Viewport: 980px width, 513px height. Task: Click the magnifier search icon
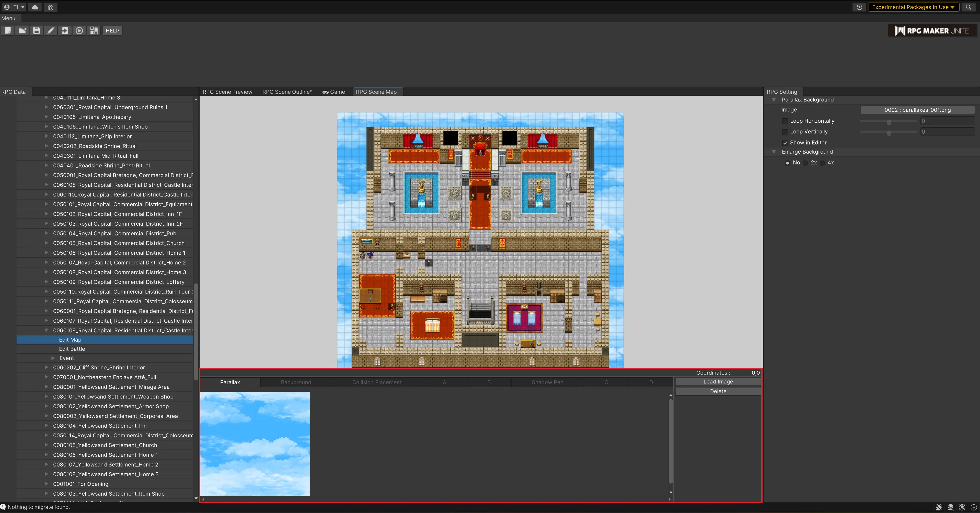[x=969, y=7]
